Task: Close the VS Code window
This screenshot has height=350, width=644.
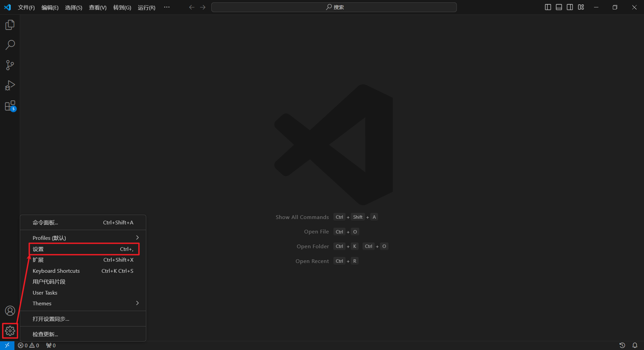Action: [x=634, y=7]
